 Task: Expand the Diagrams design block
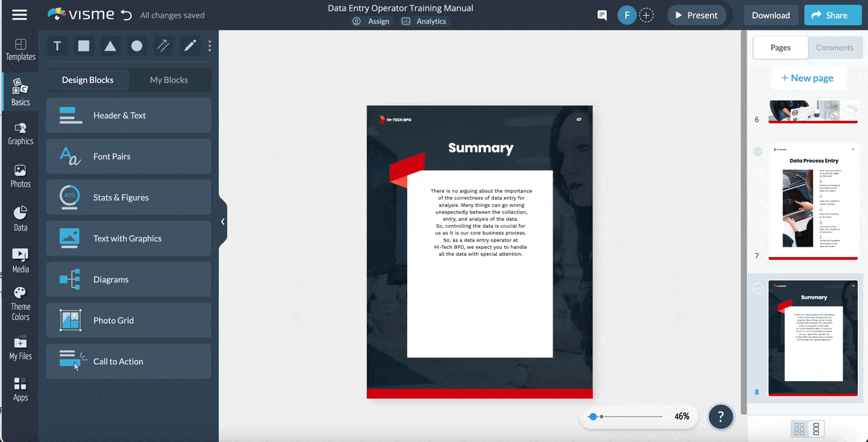pyautogui.click(x=129, y=279)
